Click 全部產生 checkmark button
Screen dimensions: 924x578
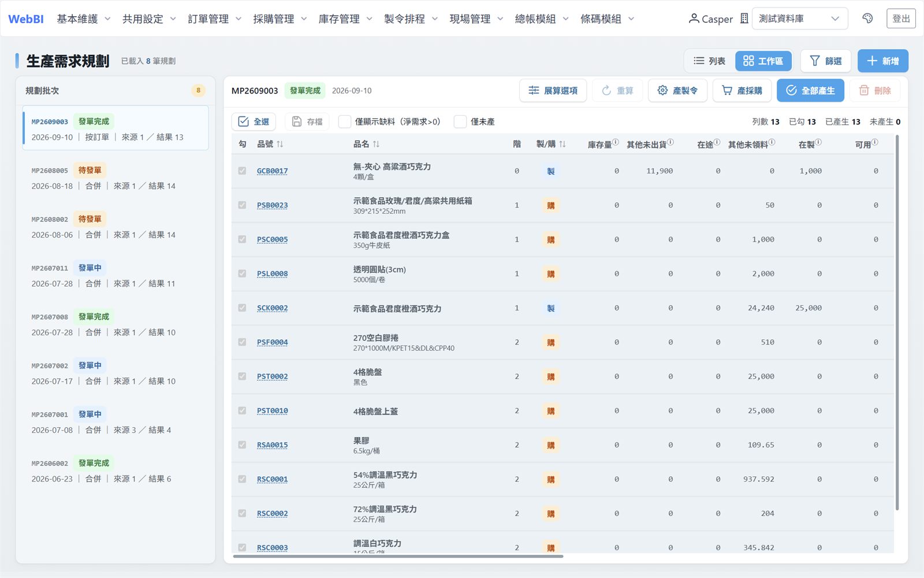[810, 91]
